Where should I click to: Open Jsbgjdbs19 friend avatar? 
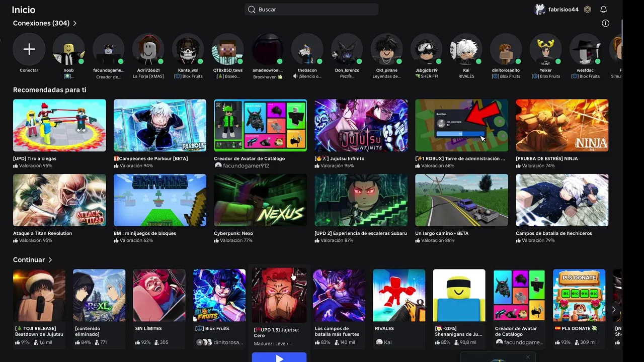(x=427, y=49)
